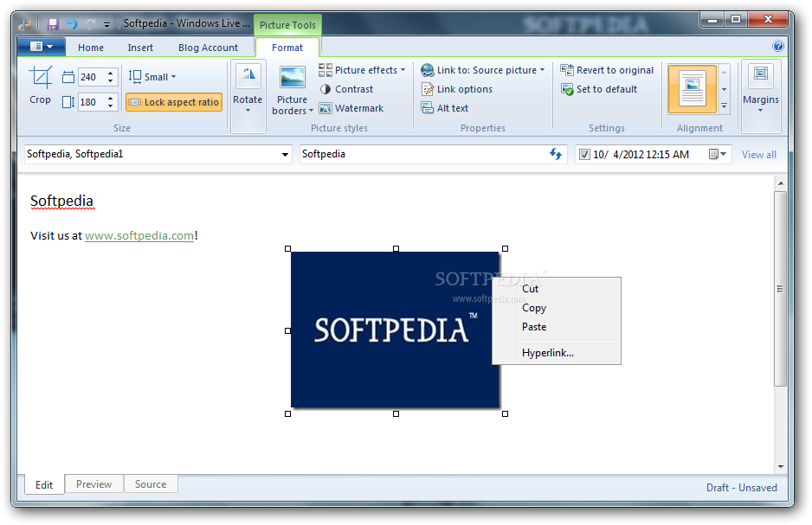Click the Redo icon in title bar
812x525 pixels.
coord(91,24)
